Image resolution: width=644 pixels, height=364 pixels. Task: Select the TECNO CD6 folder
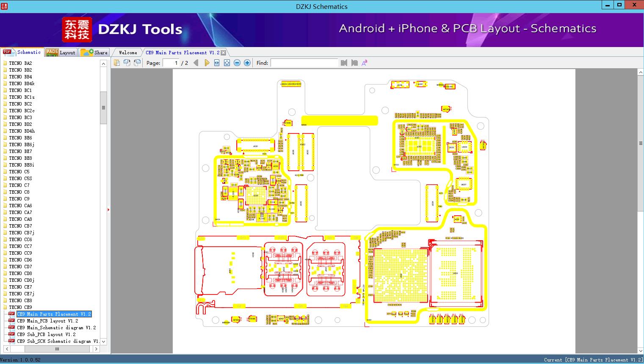coord(20,260)
